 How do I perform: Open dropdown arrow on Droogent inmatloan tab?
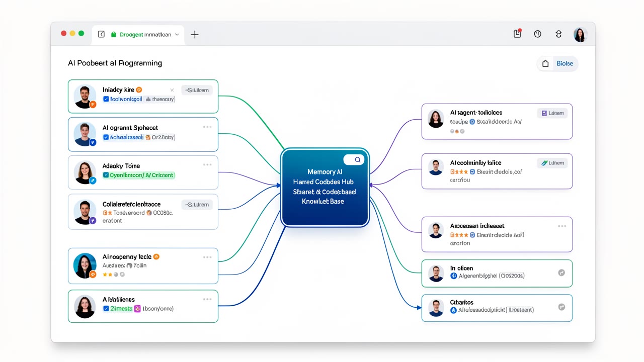click(177, 35)
